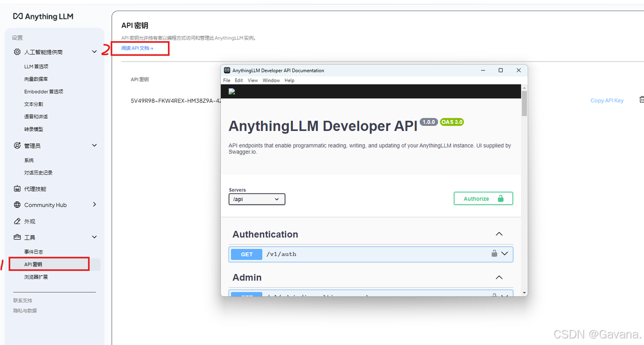Select 转录模型 in the sidebar
This screenshot has width=644, height=345.
tap(34, 129)
